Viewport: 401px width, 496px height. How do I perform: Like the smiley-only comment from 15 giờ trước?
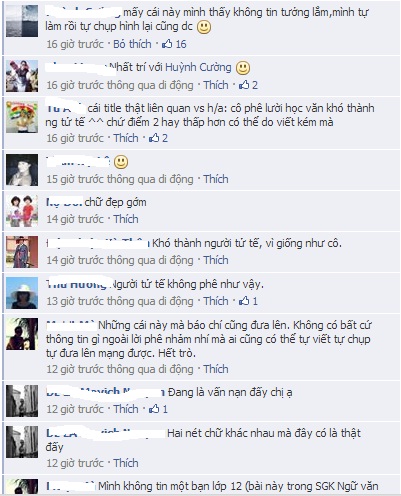pos(216,179)
